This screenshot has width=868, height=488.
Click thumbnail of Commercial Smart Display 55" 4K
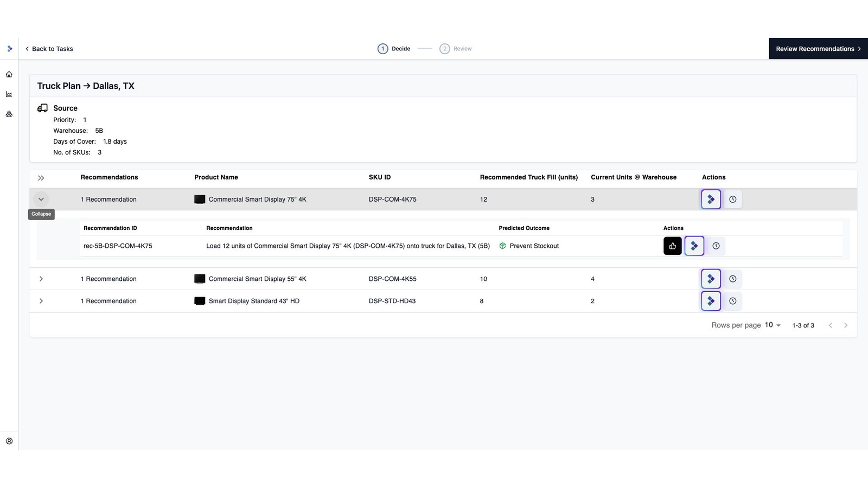[200, 279]
